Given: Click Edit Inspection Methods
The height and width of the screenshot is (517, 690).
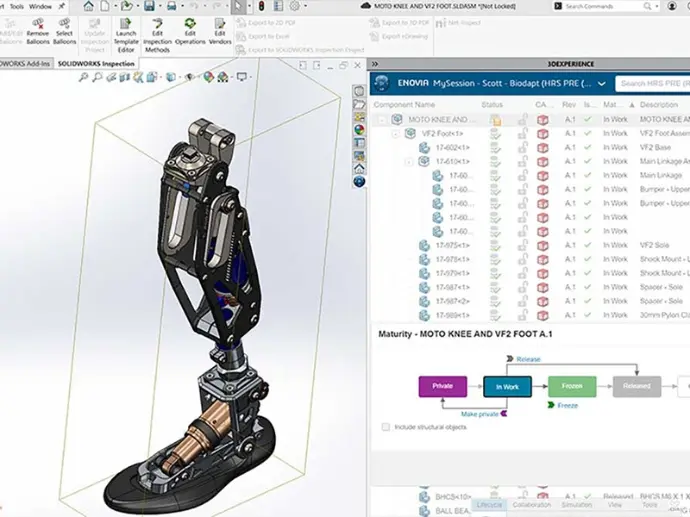Looking at the screenshot, I should point(157,36).
